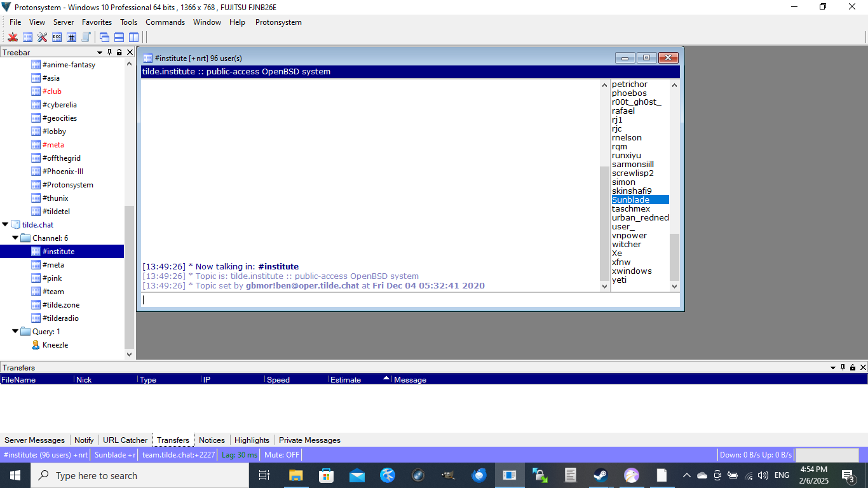The height and width of the screenshot is (488, 868).
Task: Open the Task View taskbar icon
Action: [265, 475]
